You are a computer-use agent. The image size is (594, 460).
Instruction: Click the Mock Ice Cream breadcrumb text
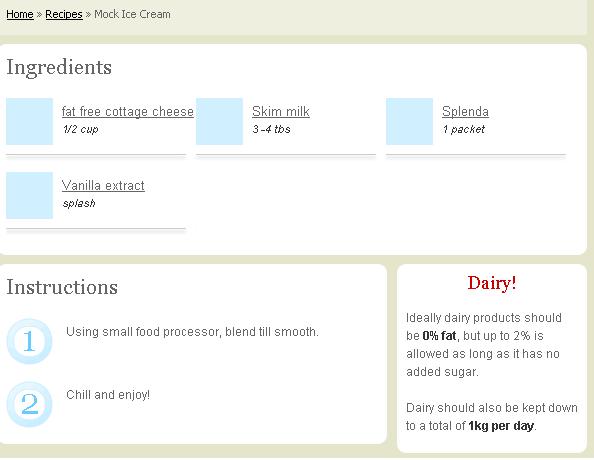(x=132, y=14)
